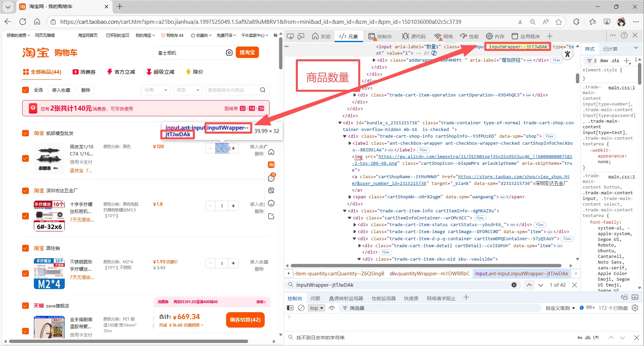Uncheck the 金手指耐高温胶带 item checkbox
Image resolution: width=644 pixels, height=346 pixels.
click(x=25, y=331)
